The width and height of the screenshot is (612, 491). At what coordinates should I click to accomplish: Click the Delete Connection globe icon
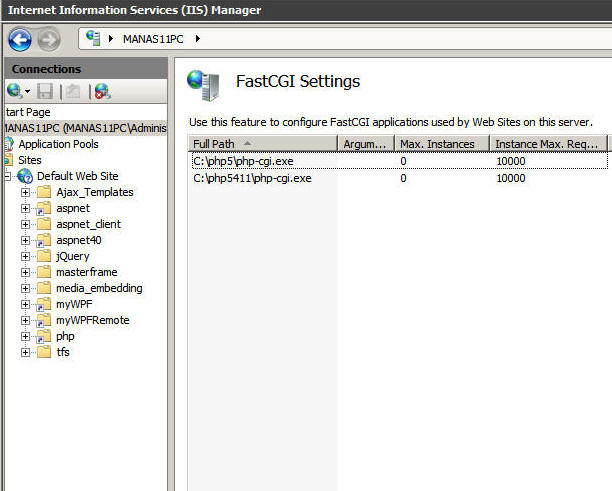[103, 91]
